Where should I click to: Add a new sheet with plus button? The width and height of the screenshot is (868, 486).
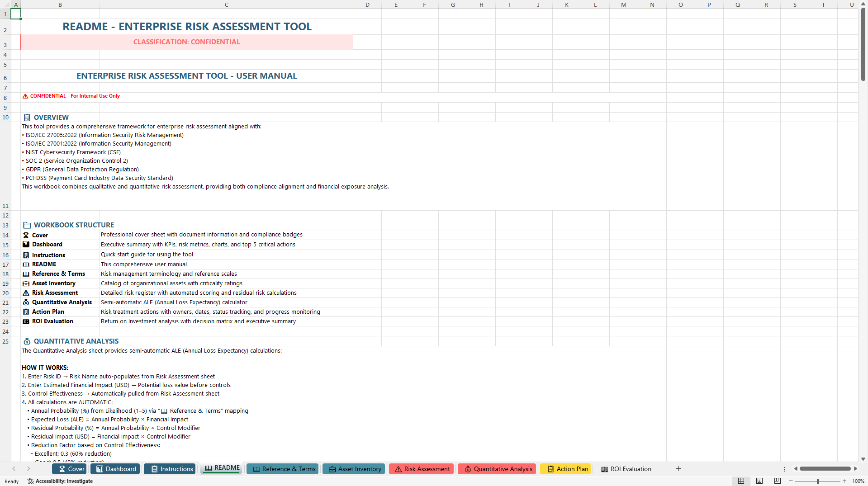(x=678, y=469)
